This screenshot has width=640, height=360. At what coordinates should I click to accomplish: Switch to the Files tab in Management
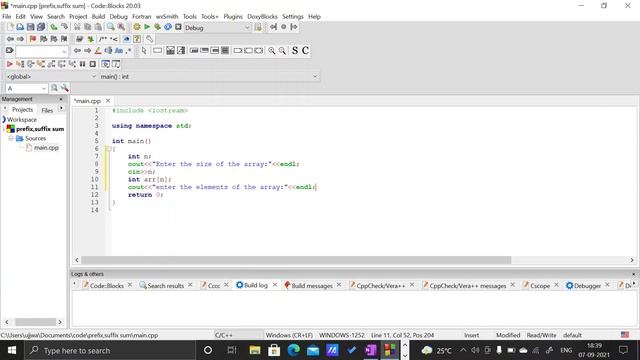point(47,110)
